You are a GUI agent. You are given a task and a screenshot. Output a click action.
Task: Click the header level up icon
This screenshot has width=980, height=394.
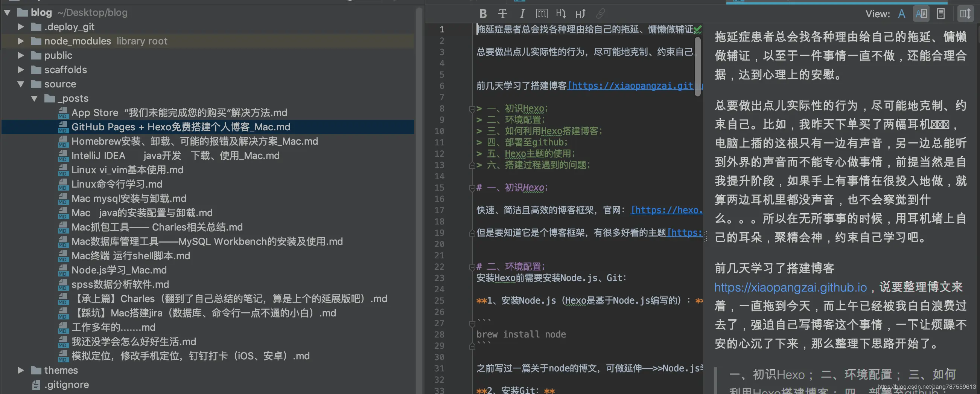pyautogui.click(x=581, y=14)
